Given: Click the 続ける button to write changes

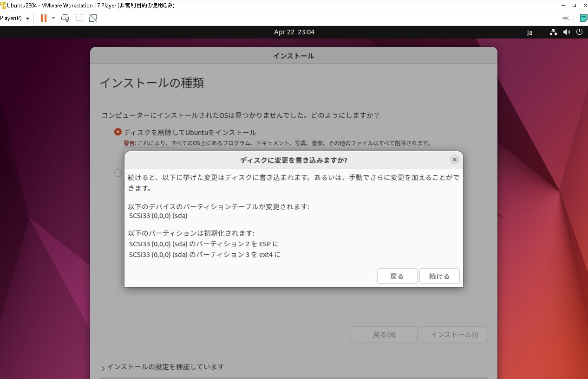Looking at the screenshot, I should click(x=439, y=276).
